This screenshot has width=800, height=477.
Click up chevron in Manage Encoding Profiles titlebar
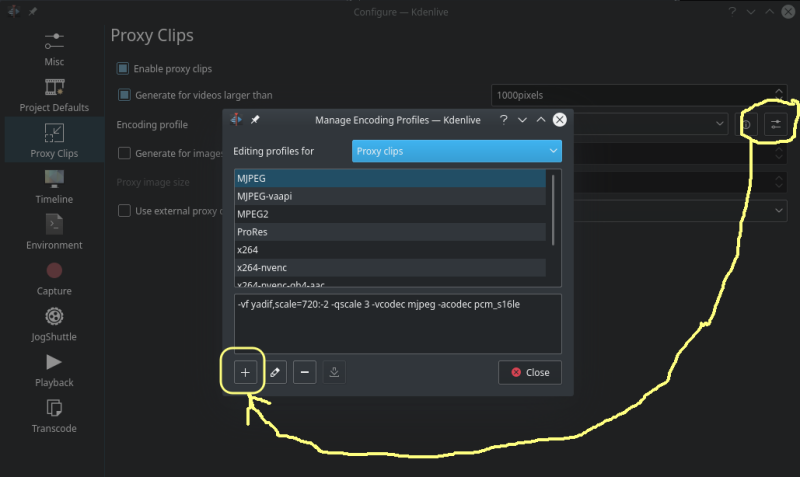point(541,119)
